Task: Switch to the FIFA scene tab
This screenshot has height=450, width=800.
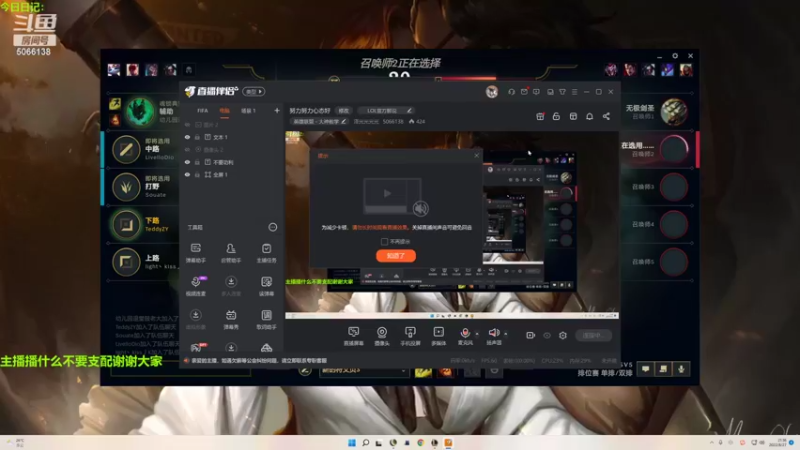Action: click(203, 111)
